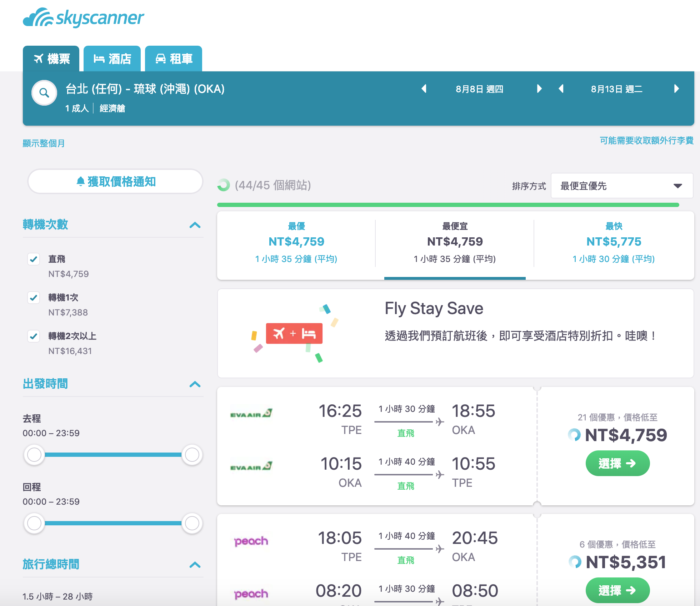Open the 排序方式 sort dropdown
This screenshot has height=606, width=700.
coord(622,186)
